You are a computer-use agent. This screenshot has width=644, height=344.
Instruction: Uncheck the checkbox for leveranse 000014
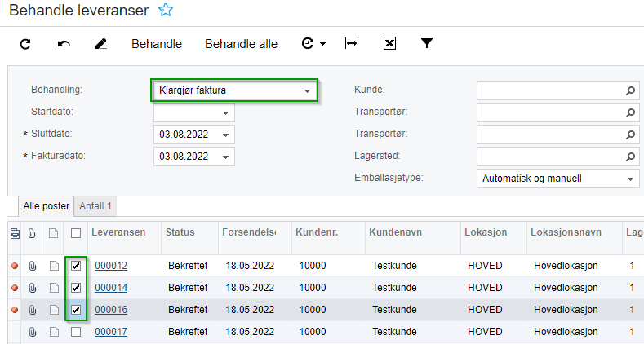click(76, 288)
